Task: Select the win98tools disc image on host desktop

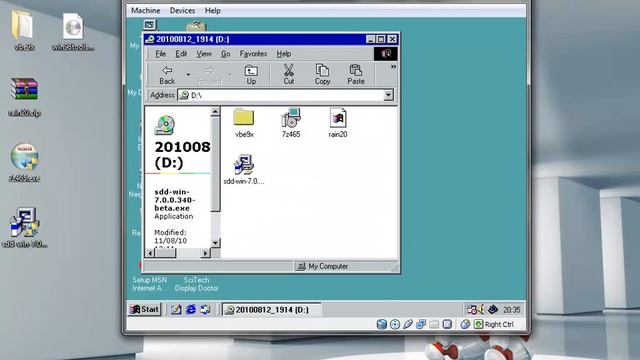Action: tap(73, 32)
